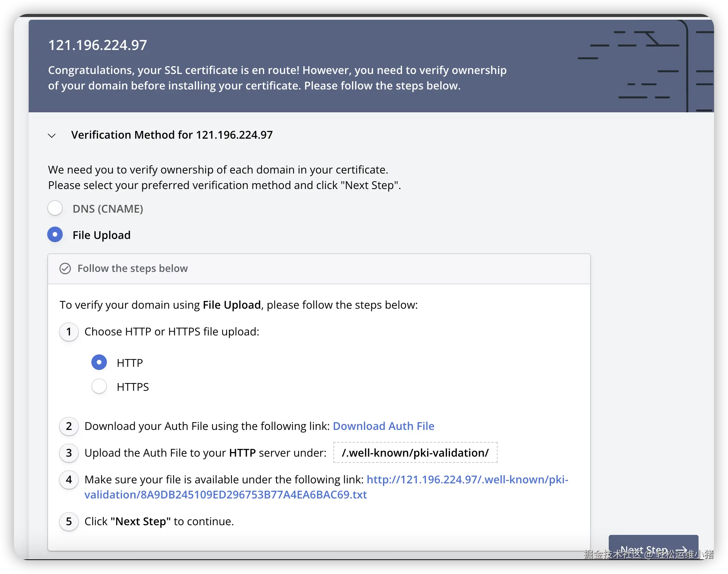Click the 121.196.224.97 title in the banner
Viewport: 728px width, 574px height.
coord(98,45)
